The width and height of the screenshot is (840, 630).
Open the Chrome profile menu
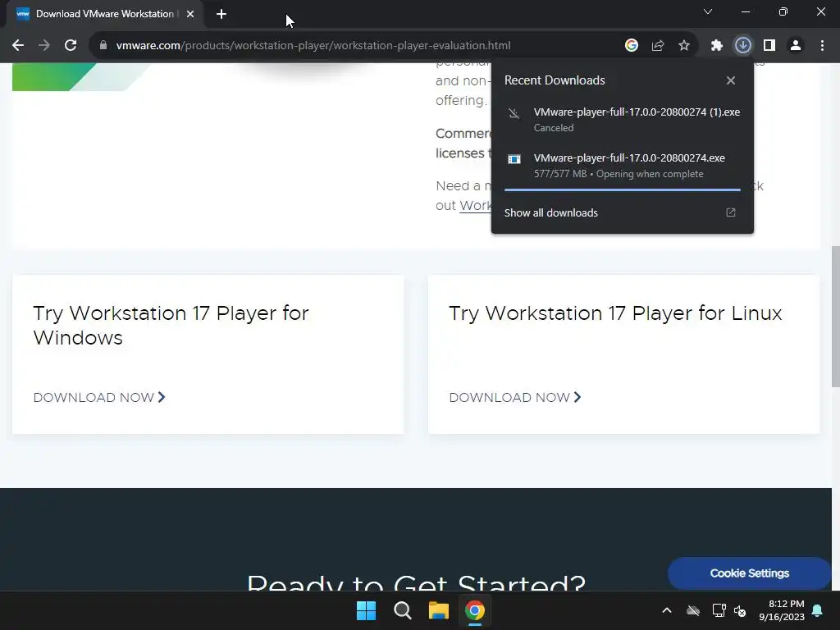point(796,46)
